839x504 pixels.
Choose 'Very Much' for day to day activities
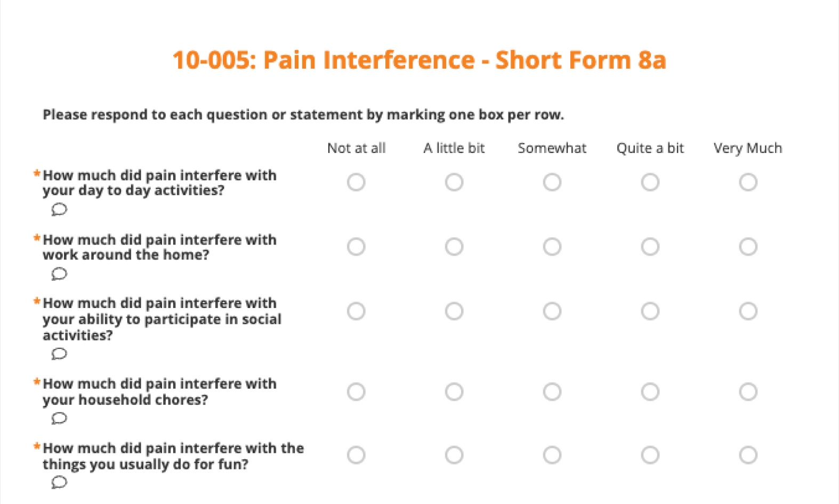tap(748, 182)
